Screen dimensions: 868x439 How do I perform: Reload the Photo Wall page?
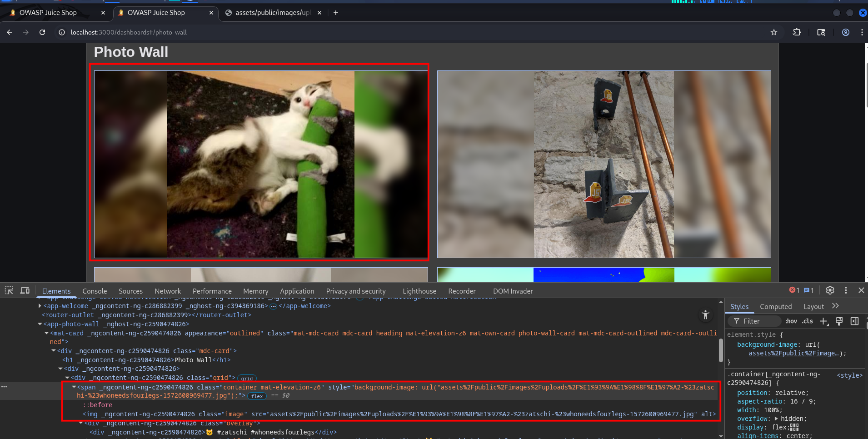point(42,32)
